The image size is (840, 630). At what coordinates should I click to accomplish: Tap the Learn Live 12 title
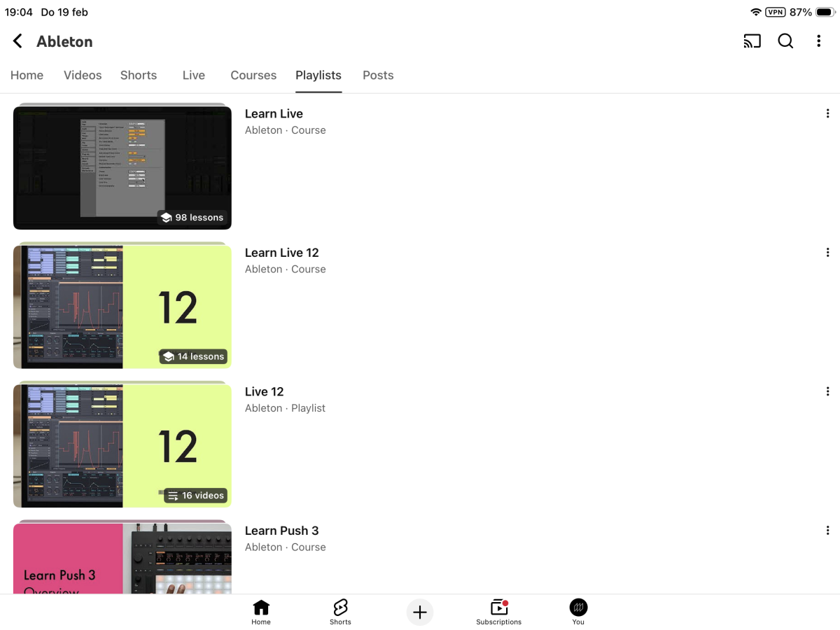[x=281, y=253]
